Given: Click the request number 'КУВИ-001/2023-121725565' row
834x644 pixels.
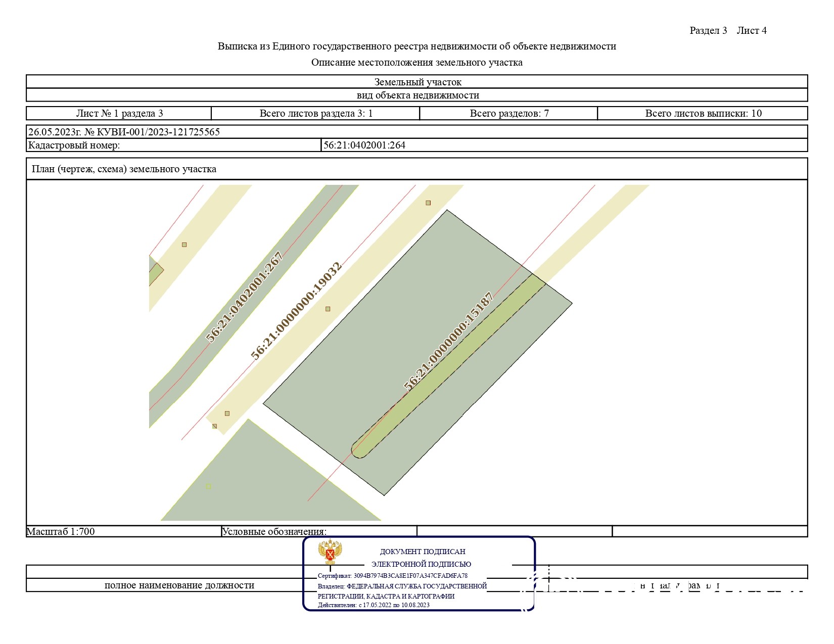Looking at the screenshot, I should coord(417,132).
